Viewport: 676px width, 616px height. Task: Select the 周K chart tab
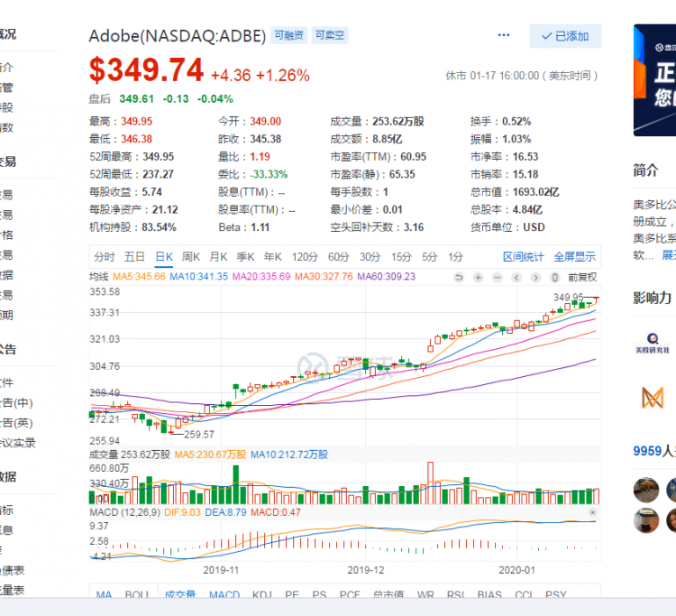click(191, 257)
